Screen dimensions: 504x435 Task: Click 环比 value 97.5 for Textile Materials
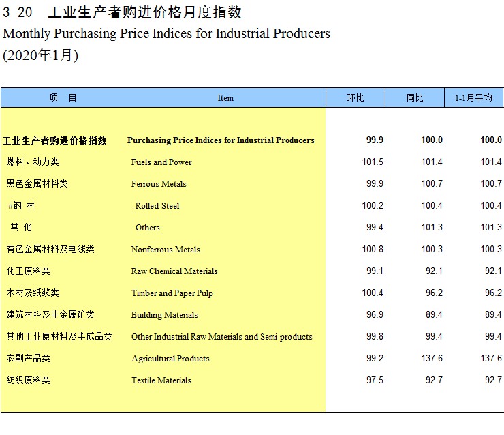click(375, 380)
